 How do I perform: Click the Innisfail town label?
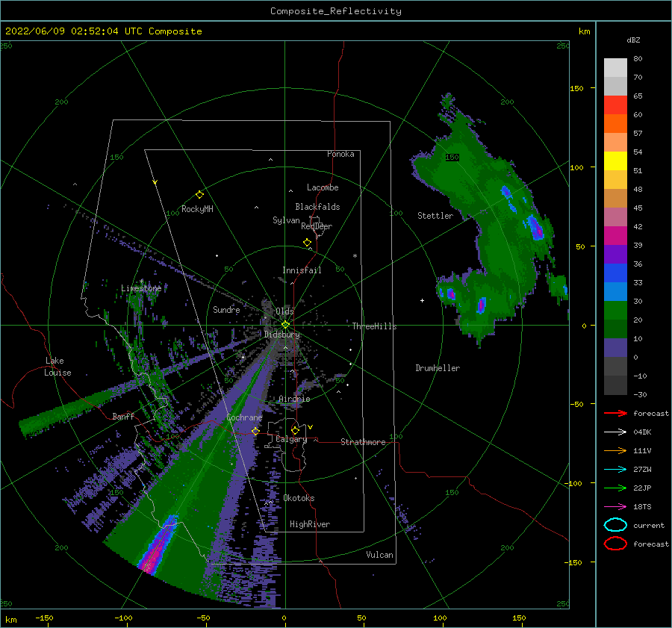302,270
